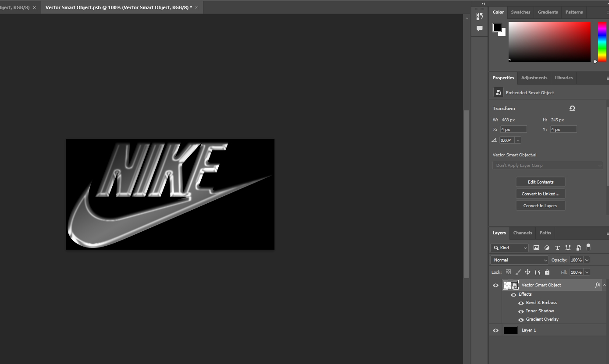Screen dimensions: 609x364
Task: Lock artboard nesting icon
Action: 537,272
